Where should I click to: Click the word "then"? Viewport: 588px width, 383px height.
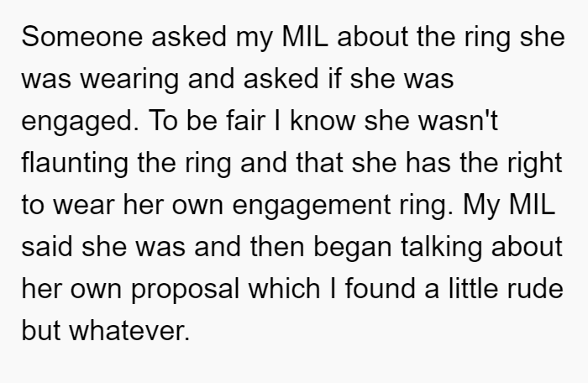(x=277, y=247)
